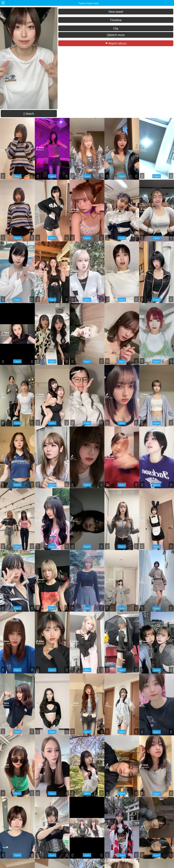Click left corner icon on glasses hoodie thumbnail
This screenshot has height=868, width=174.
pos(72,423)
